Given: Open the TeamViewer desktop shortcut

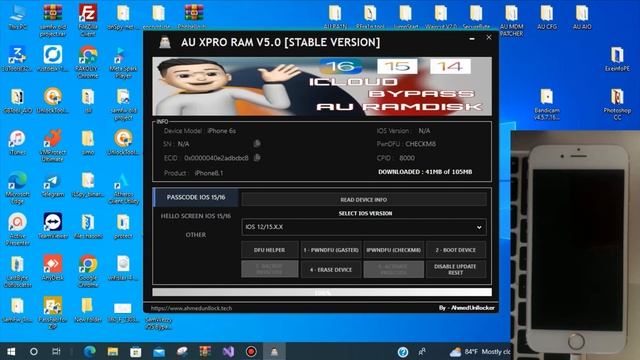Looking at the screenshot, I should pyautogui.click(x=53, y=226).
